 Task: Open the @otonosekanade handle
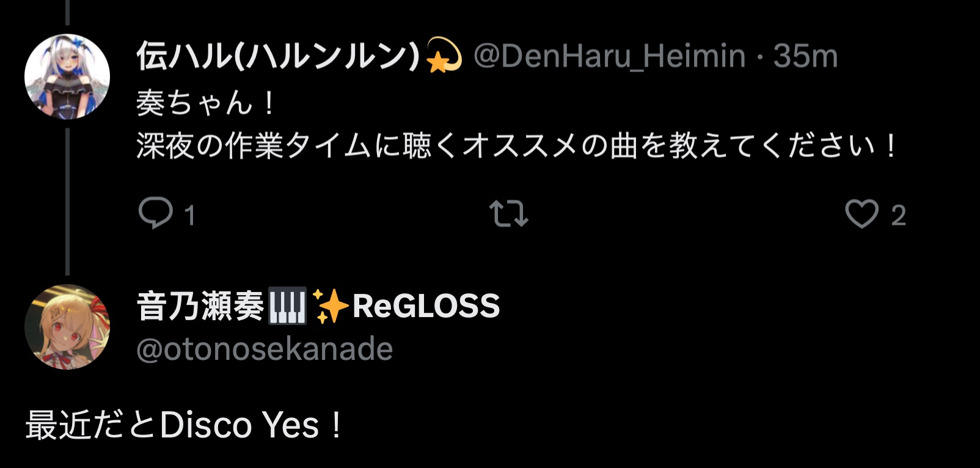[x=265, y=349]
